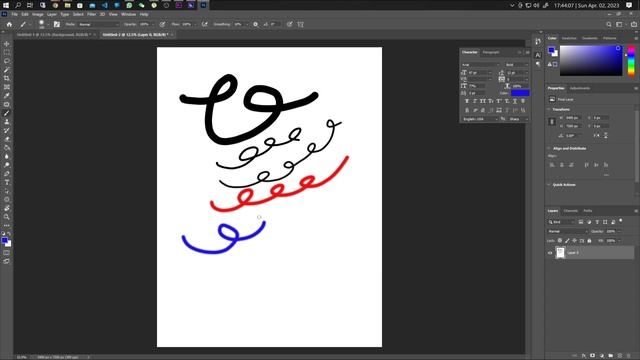The image size is (640, 360).
Task: Open smoothing options gear icon
Action: tap(256, 24)
